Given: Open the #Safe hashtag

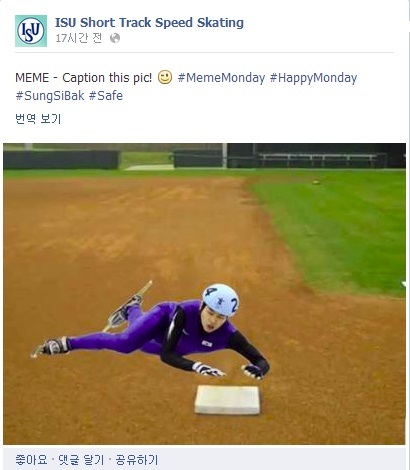Looking at the screenshot, I should (106, 96).
